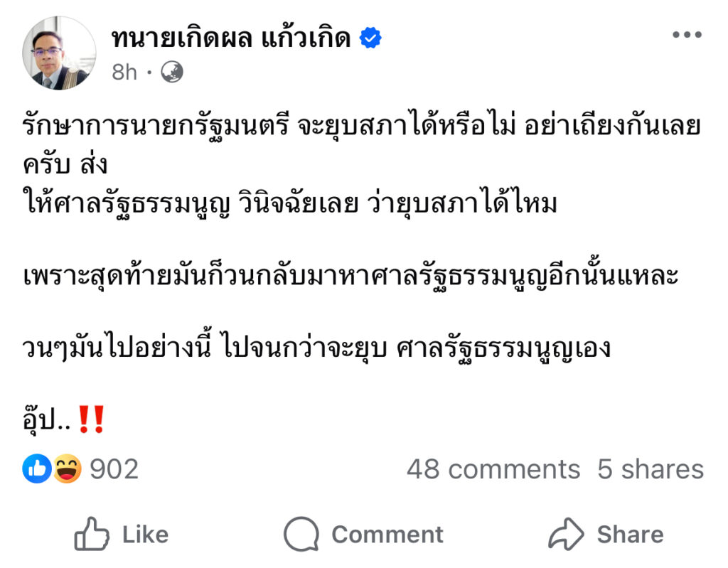
Task: Open the three-dot post options menu
Action: [x=687, y=34]
